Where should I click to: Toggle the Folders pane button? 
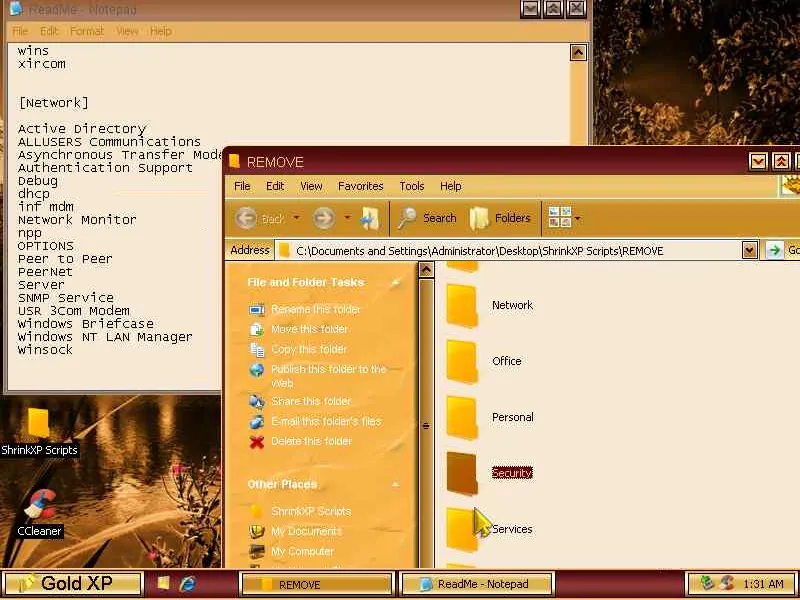(500, 218)
